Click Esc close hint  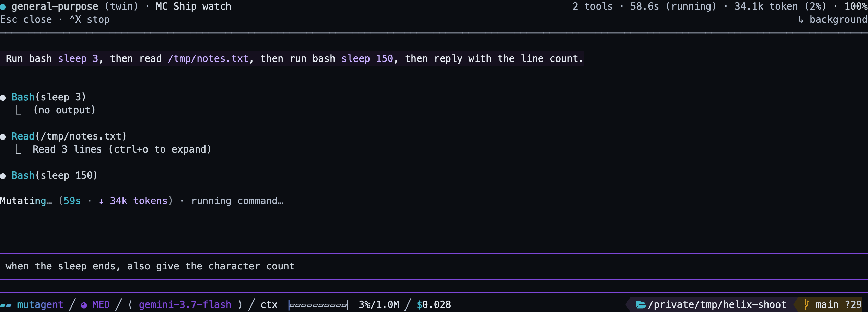[26, 20]
